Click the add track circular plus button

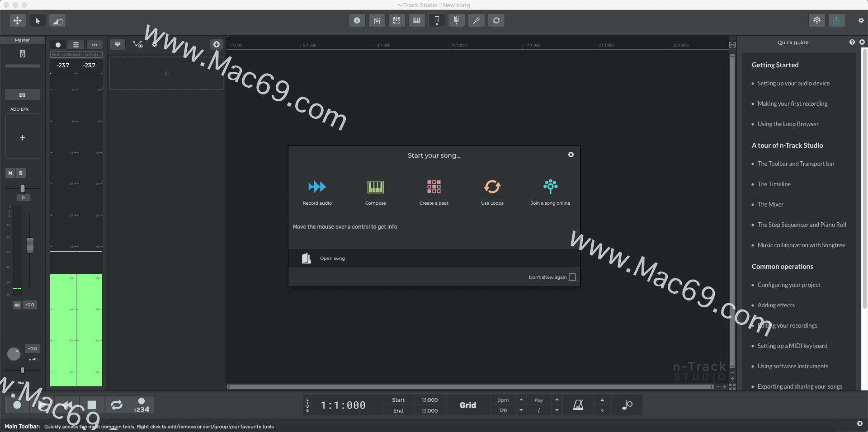coord(217,44)
